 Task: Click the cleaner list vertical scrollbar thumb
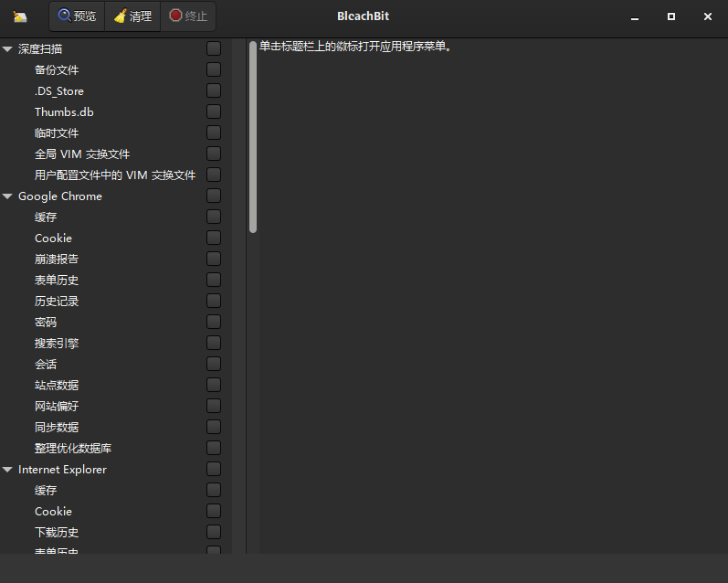[253, 137]
